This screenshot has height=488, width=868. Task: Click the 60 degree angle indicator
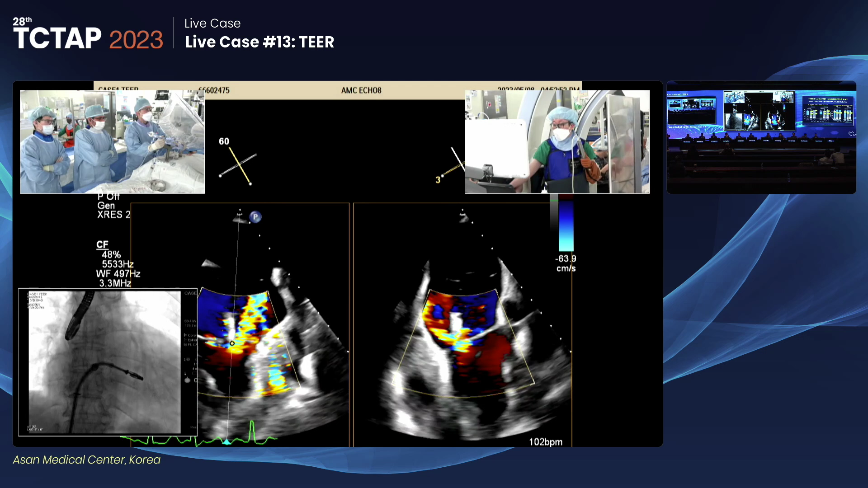237,161
